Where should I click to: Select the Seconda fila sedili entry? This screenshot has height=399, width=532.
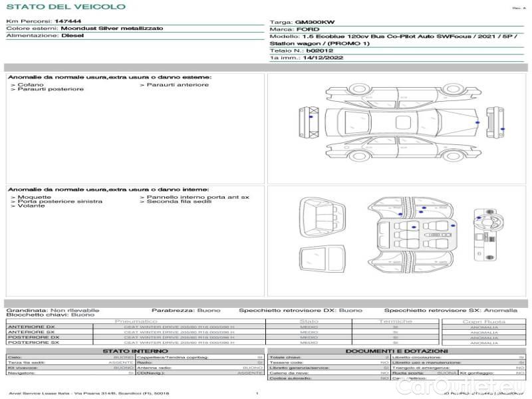point(177,201)
